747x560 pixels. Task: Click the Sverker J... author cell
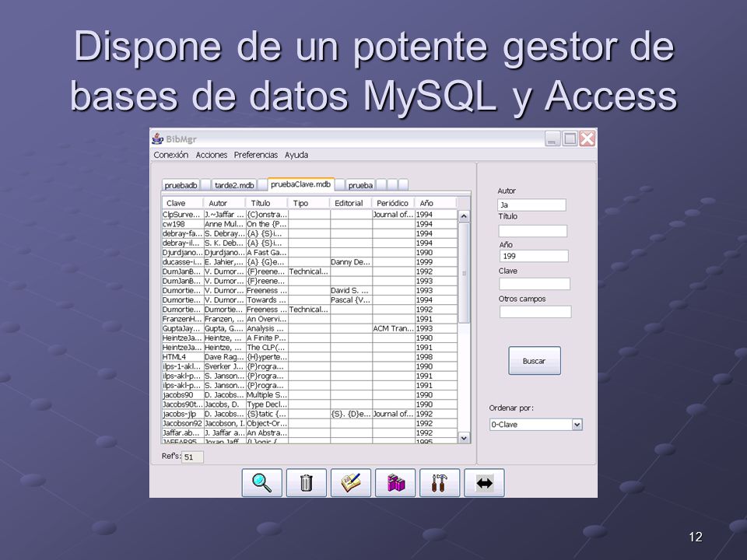[225, 366]
